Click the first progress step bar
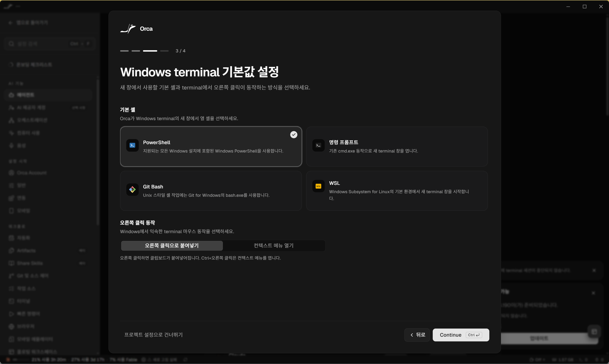Viewport: 609px width, 364px height. point(124,51)
